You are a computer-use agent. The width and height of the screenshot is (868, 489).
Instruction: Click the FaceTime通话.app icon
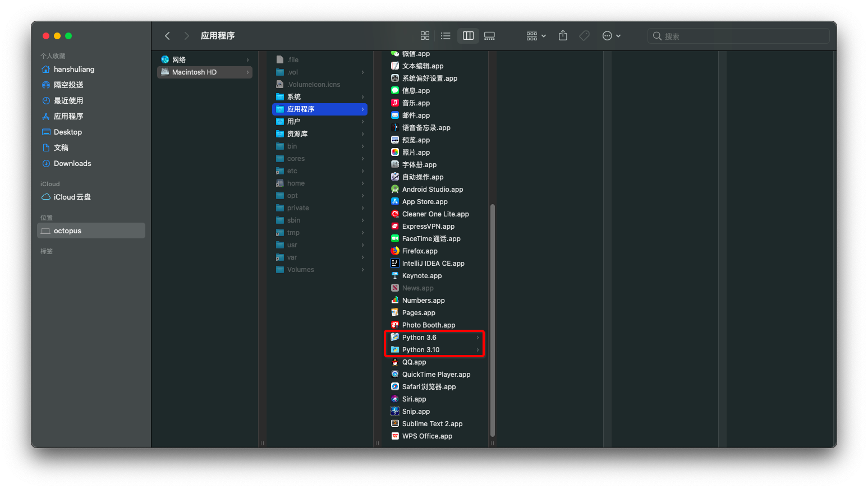click(395, 239)
